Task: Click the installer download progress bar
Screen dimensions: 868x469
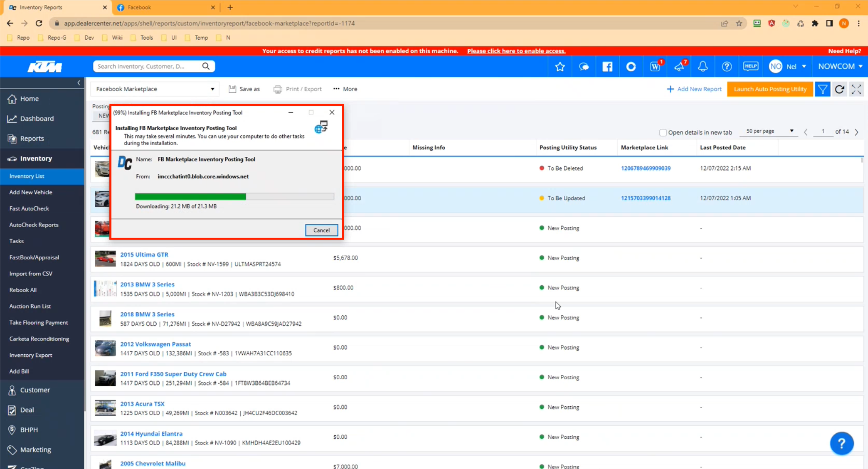Action: pyautogui.click(x=234, y=196)
